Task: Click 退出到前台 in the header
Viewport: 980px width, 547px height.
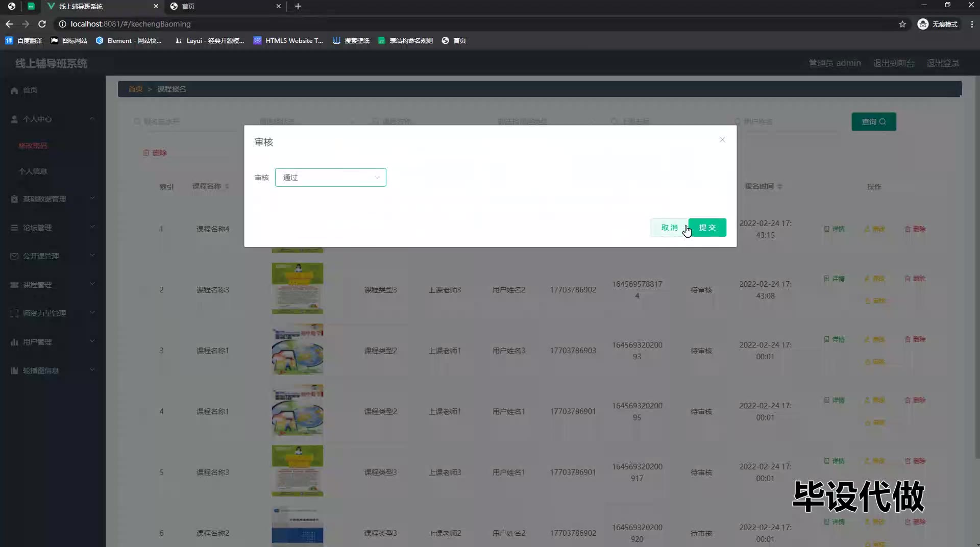Action: tap(894, 63)
